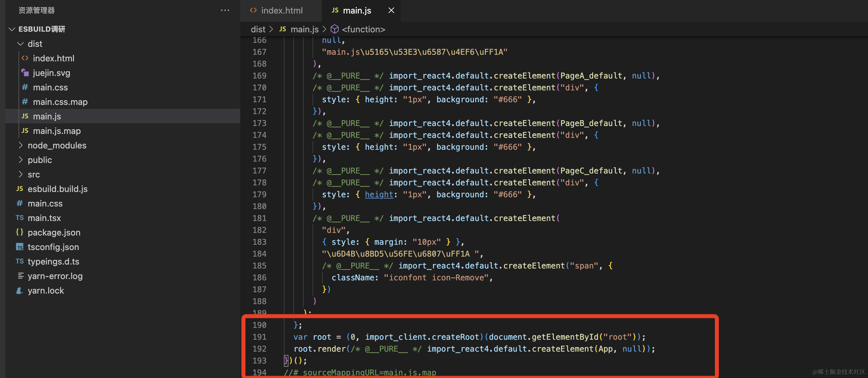Close the main.js editor tab
The image size is (868, 378).
391,11
